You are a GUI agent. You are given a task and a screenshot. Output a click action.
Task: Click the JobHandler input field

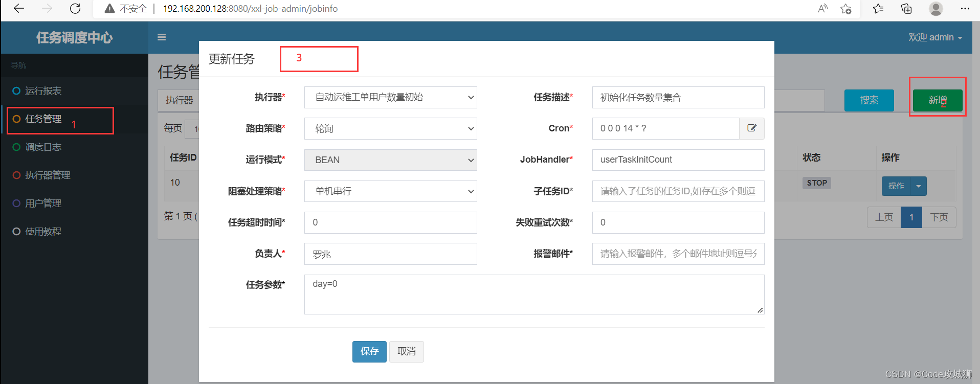(x=678, y=160)
